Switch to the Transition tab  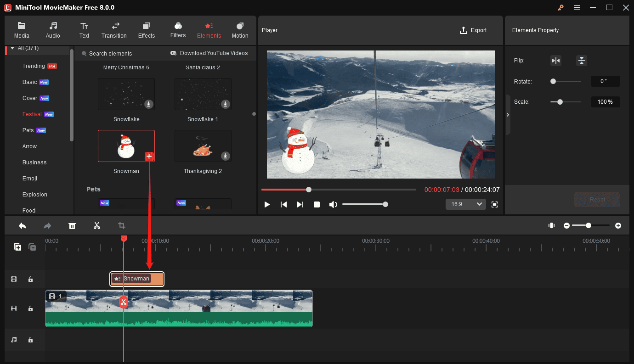pos(114,30)
